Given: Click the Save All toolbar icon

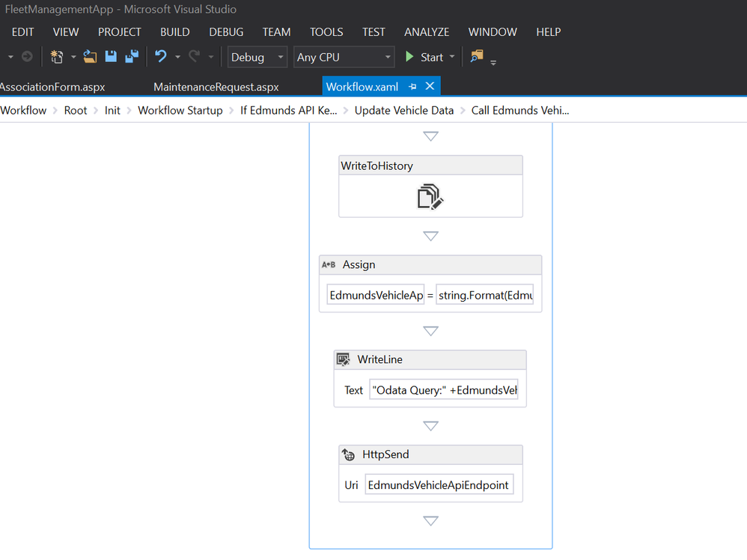Looking at the screenshot, I should (132, 57).
